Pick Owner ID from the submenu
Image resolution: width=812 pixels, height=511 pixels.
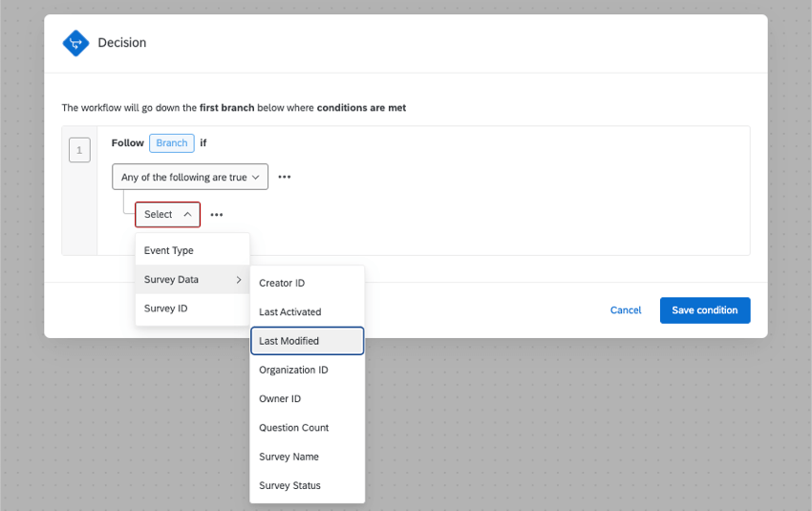click(x=280, y=399)
